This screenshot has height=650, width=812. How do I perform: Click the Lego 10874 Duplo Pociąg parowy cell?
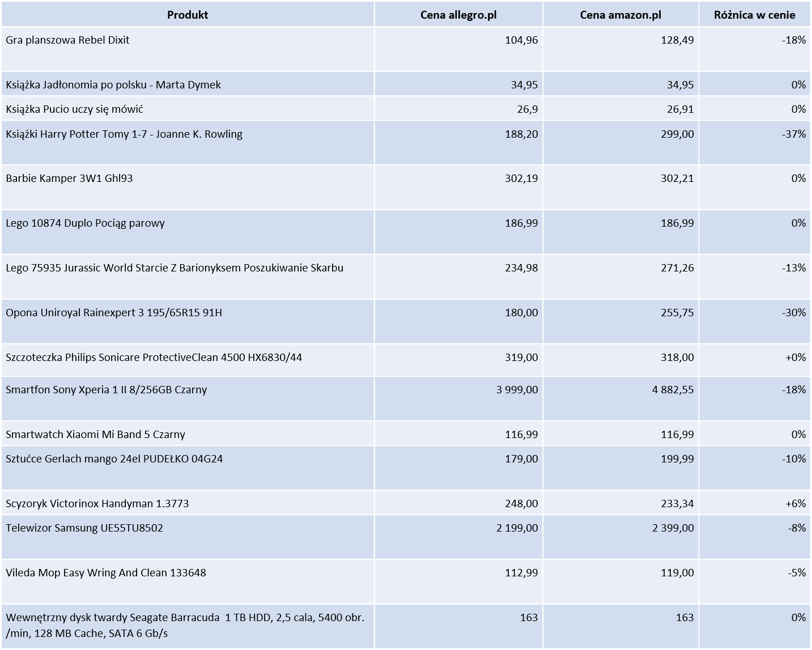(x=85, y=223)
